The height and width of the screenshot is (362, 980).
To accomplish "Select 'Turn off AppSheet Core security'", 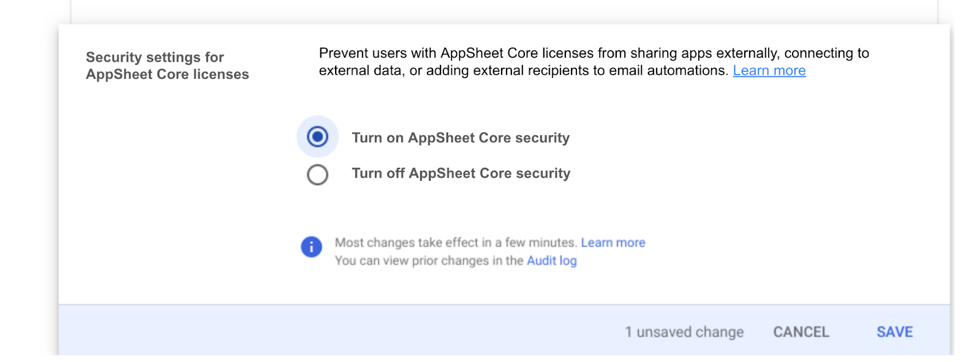I will coord(317,175).
